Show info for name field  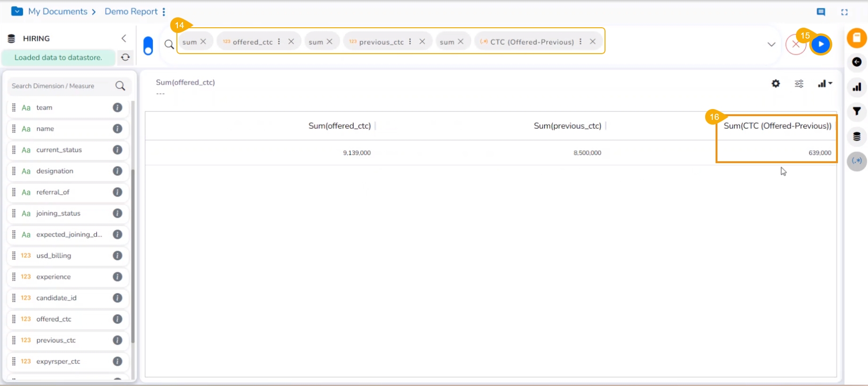tap(118, 129)
